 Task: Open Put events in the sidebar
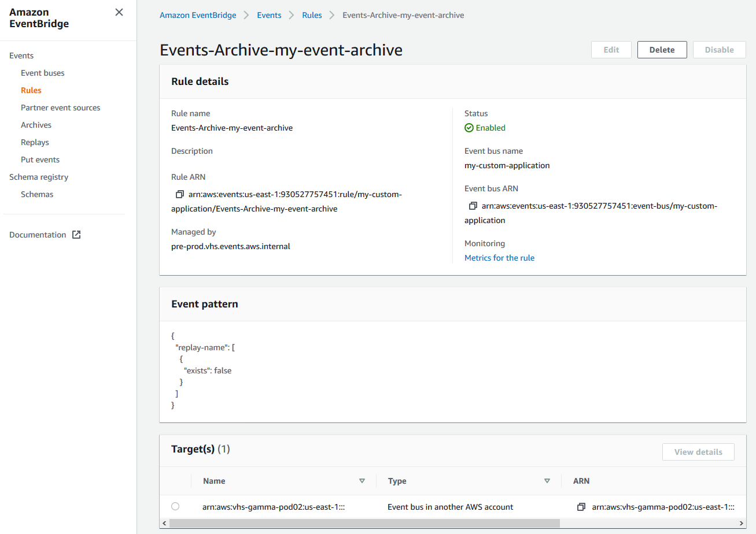click(40, 160)
